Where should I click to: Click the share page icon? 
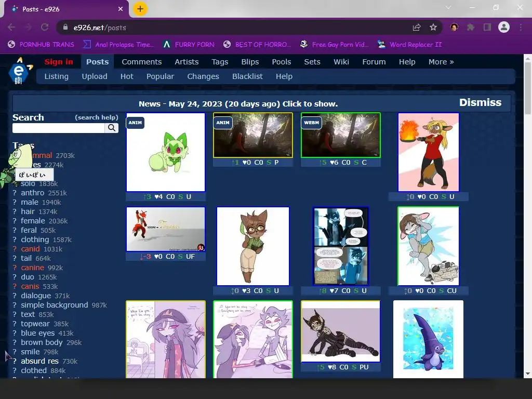pos(417,28)
